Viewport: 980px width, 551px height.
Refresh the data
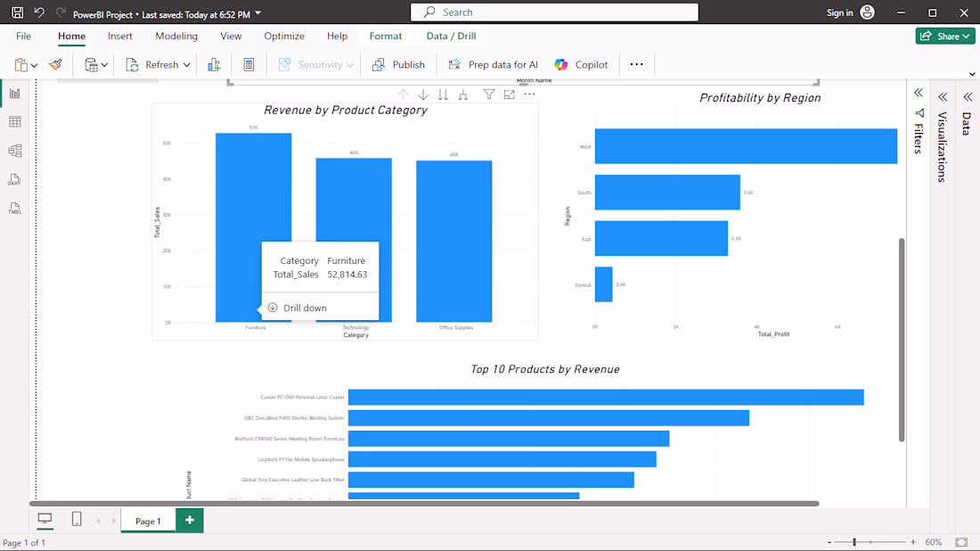click(152, 64)
